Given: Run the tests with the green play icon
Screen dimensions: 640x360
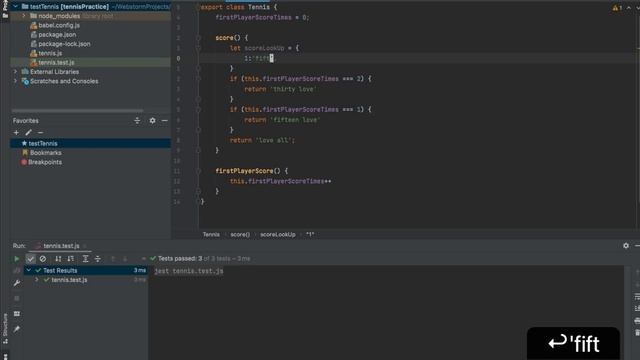Looking at the screenshot, I should 17,259.
